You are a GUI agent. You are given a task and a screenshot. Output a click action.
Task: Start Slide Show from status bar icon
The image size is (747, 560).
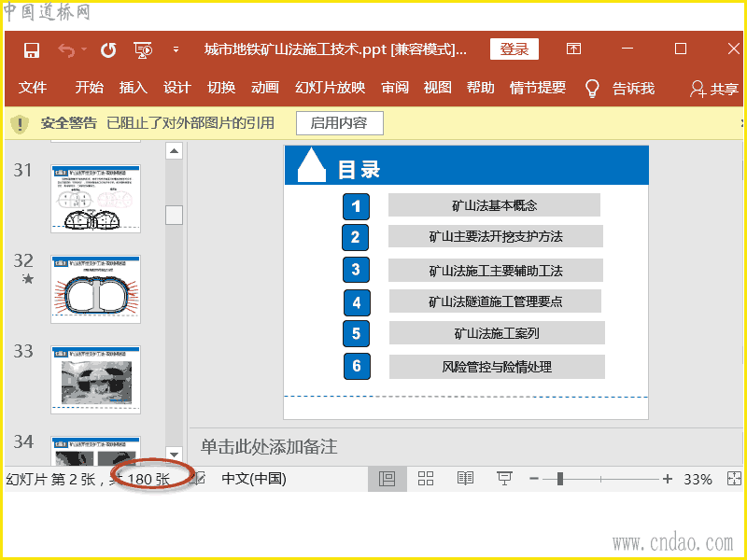coord(504,479)
